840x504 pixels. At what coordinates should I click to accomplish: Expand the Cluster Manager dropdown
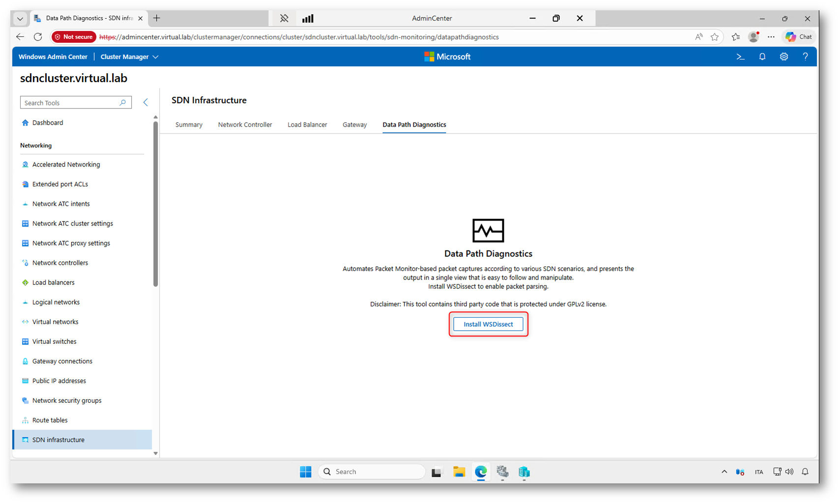point(129,57)
